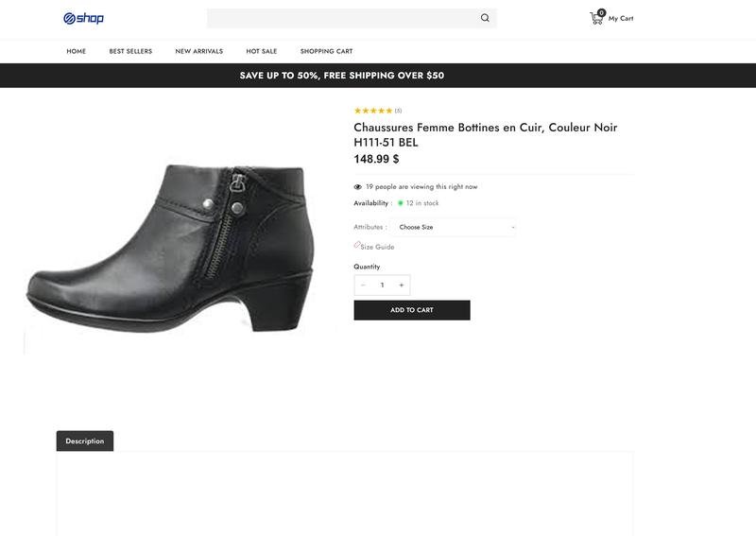Click the five-star rating icons
The width and height of the screenshot is (756, 536).
coord(372,111)
